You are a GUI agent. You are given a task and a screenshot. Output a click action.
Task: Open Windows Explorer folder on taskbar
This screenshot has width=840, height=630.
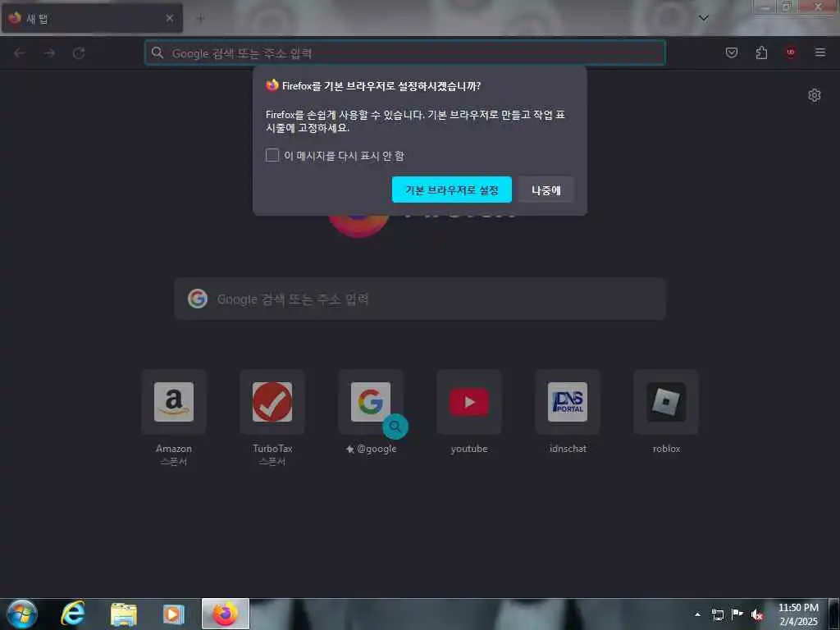[123, 614]
